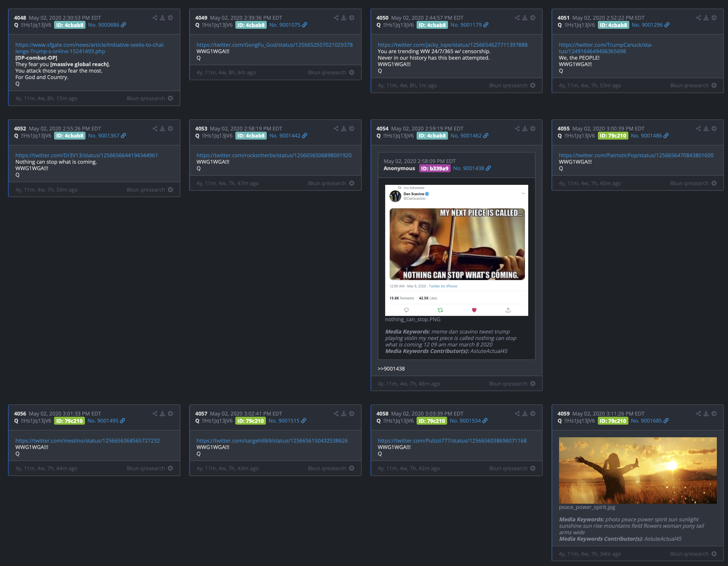Open post 4051 using the arrow circle icon
728x566 pixels.
714,18
